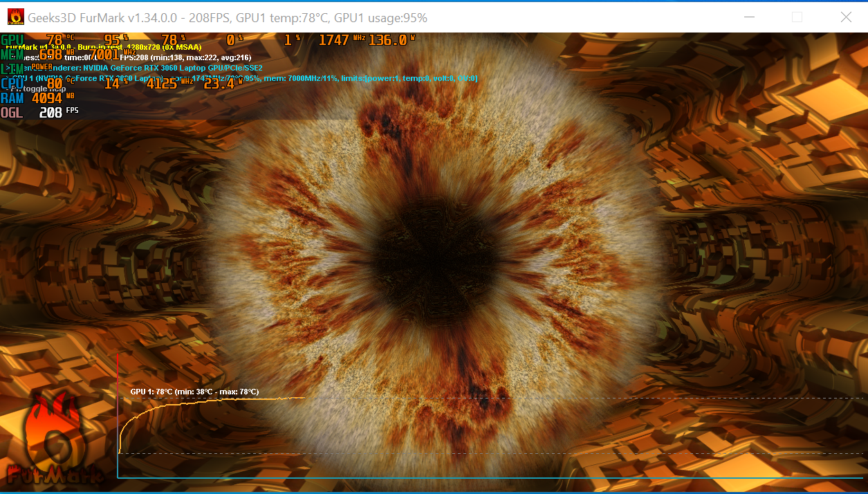Click the "7001 MHz" memory clock value
The image size is (868, 494).
[x=113, y=54]
